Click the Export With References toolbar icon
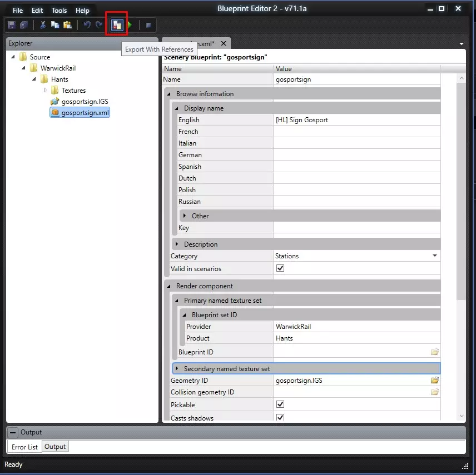Screen dimensions: 476x475 click(x=117, y=25)
